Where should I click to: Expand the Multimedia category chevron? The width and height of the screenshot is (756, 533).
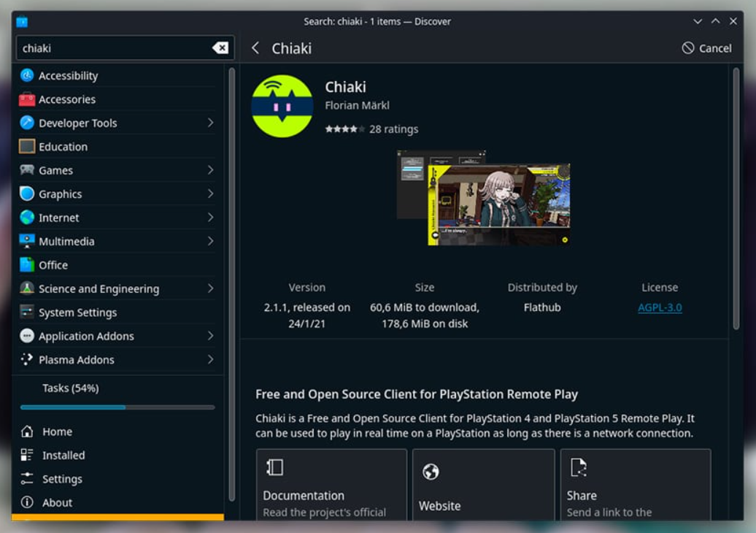coord(210,241)
